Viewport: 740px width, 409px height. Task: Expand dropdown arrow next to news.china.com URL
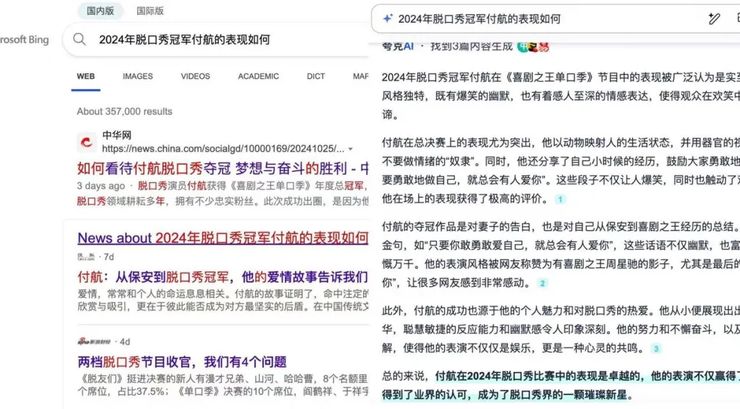pos(350,149)
